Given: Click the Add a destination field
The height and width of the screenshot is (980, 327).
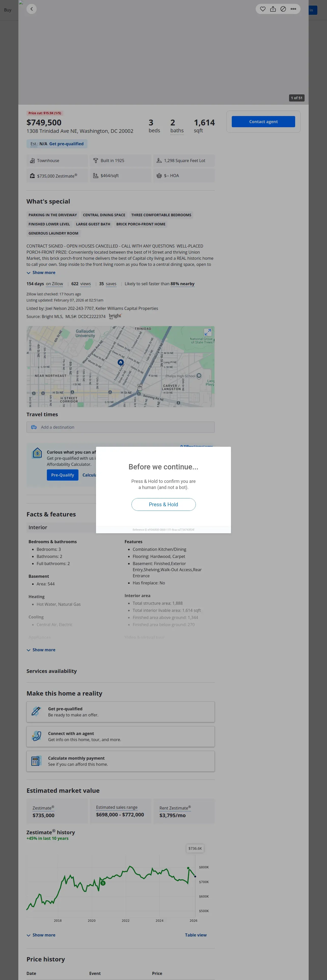Looking at the screenshot, I should [x=120, y=427].
